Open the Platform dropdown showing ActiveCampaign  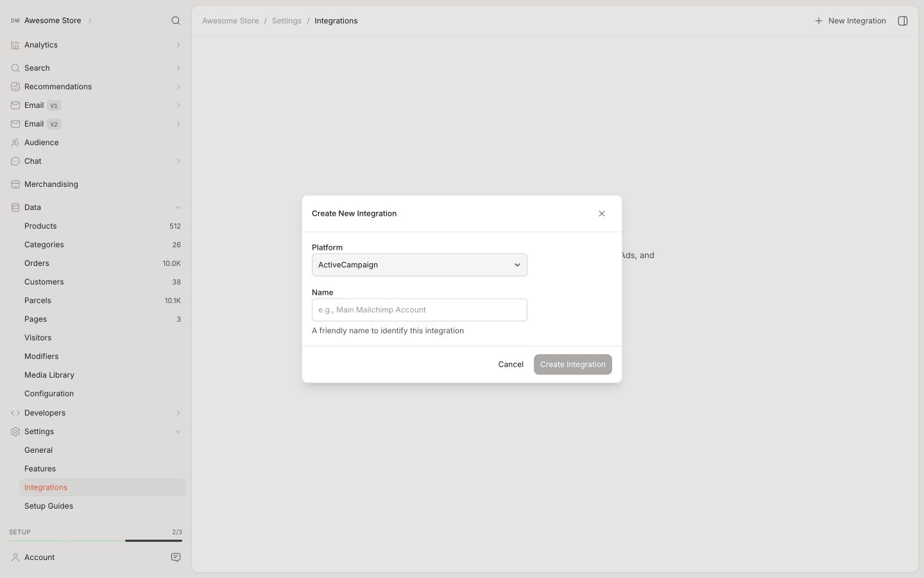420,265
